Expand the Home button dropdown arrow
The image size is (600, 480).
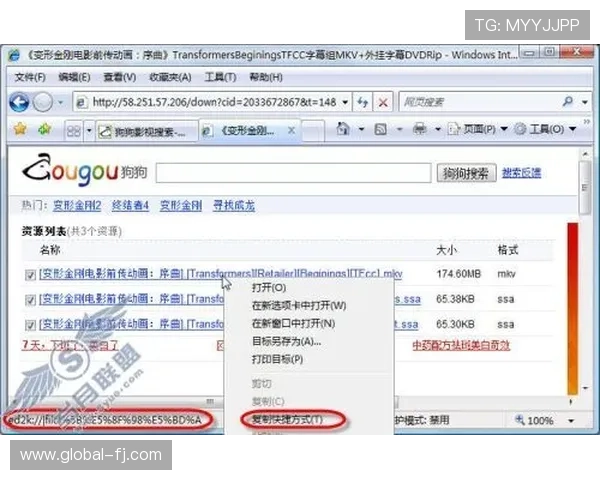pyautogui.click(x=361, y=129)
